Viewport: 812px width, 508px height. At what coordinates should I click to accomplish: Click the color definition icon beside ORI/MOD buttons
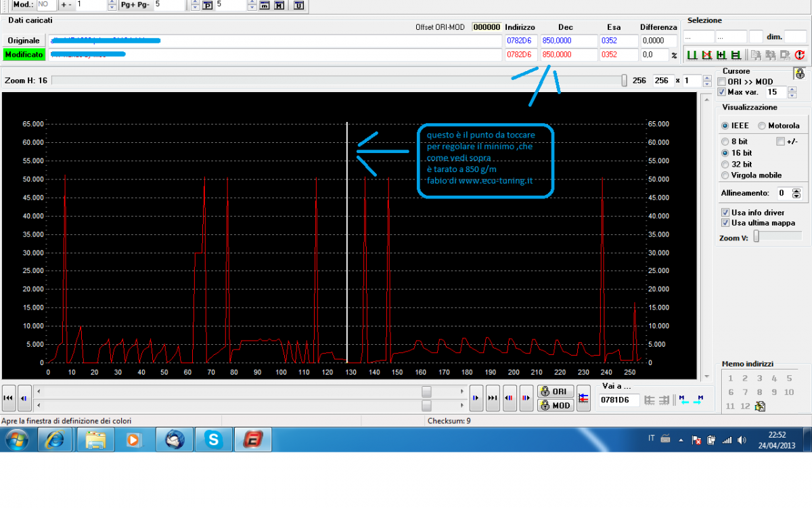(583, 398)
